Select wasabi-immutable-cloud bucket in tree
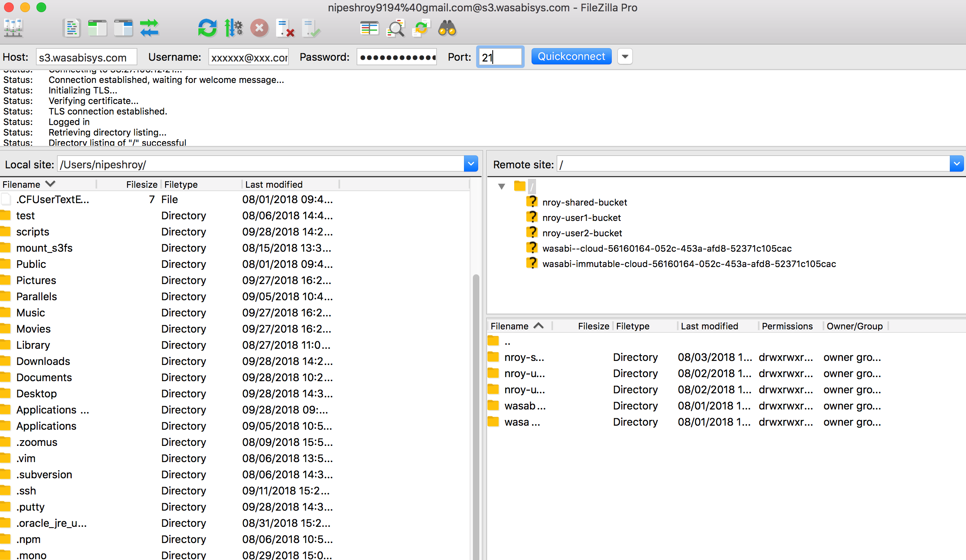966x560 pixels. point(689,264)
